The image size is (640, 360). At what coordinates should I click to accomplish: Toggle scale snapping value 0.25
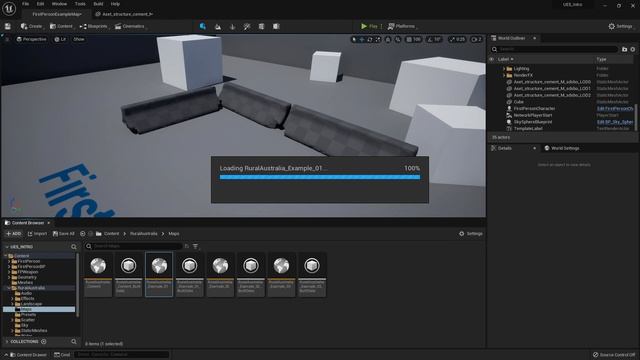coord(457,40)
